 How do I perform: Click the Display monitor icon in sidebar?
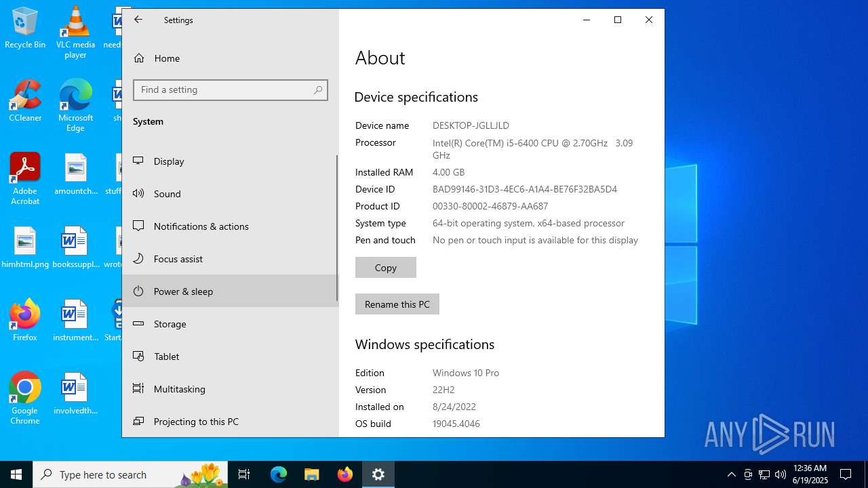point(138,161)
